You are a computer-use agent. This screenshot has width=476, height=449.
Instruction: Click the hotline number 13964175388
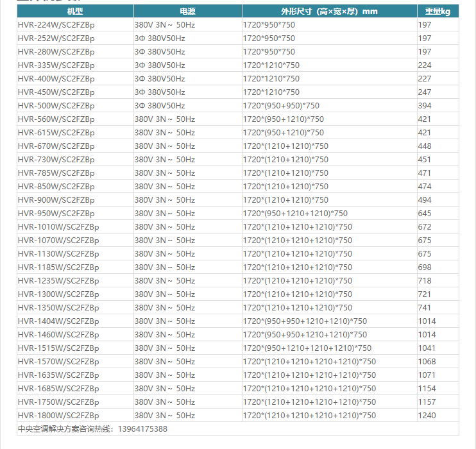click(x=142, y=428)
